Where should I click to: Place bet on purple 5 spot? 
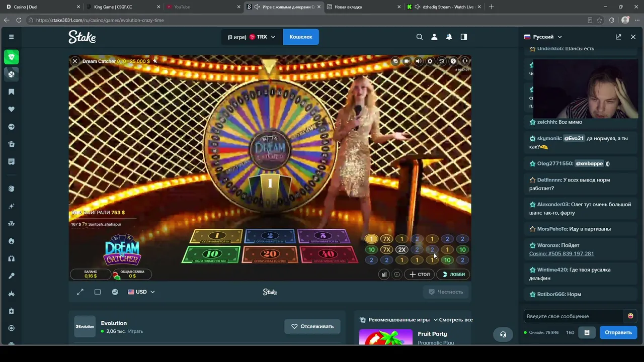pos(323,236)
